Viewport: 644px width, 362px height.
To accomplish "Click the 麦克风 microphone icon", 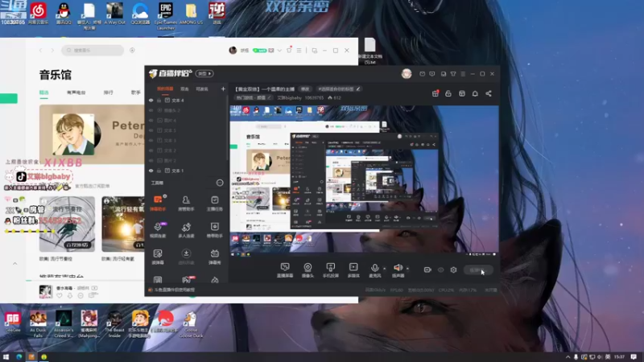I will tap(374, 268).
